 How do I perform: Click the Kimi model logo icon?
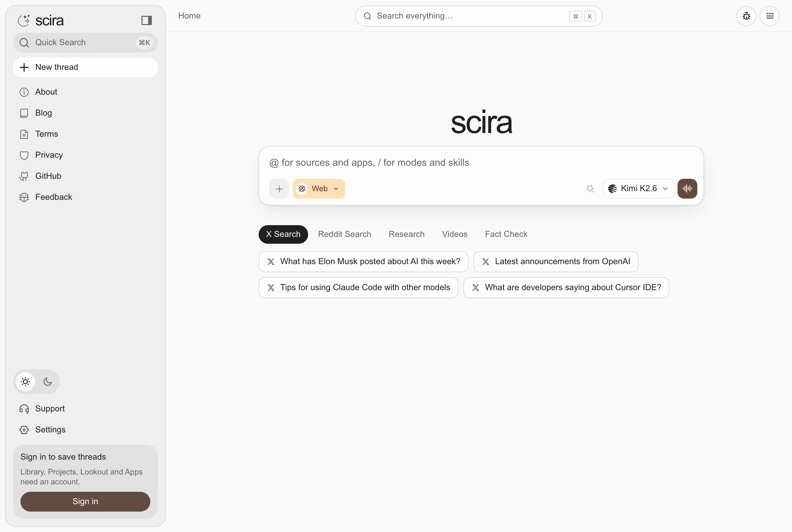click(x=613, y=189)
